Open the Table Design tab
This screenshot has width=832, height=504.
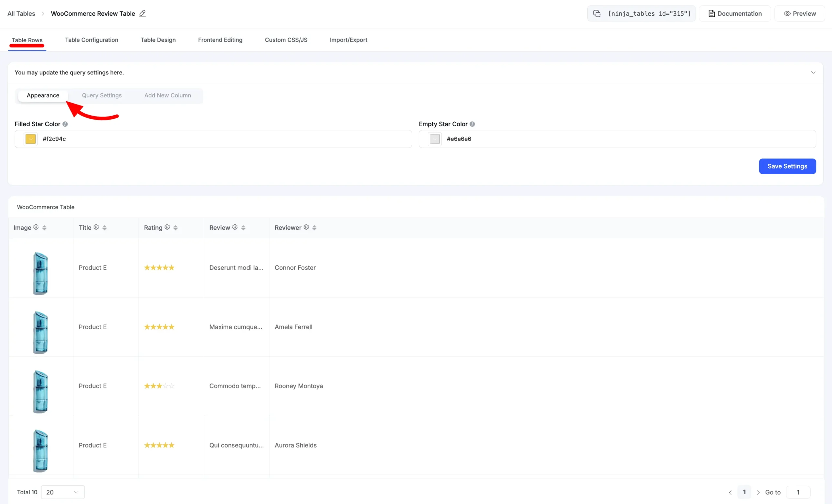158,40
